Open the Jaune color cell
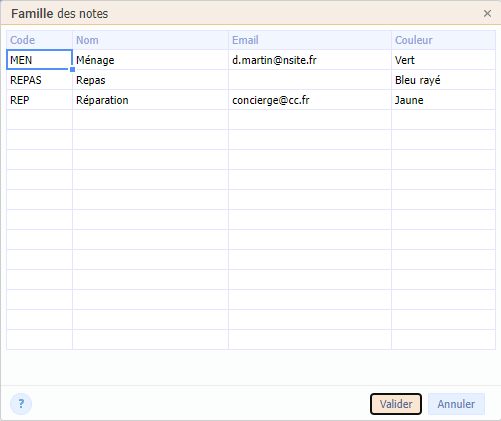This screenshot has height=421, width=501. click(443, 100)
